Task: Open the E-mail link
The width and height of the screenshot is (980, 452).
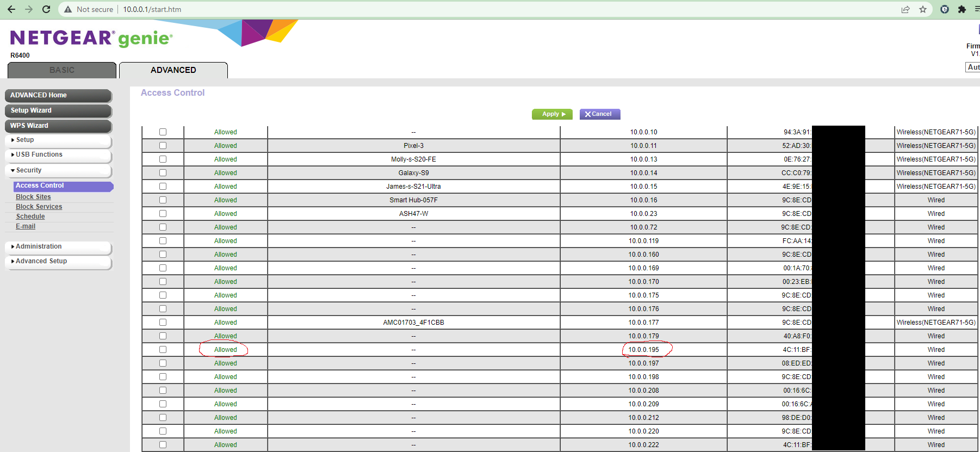Action: coord(26,226)
